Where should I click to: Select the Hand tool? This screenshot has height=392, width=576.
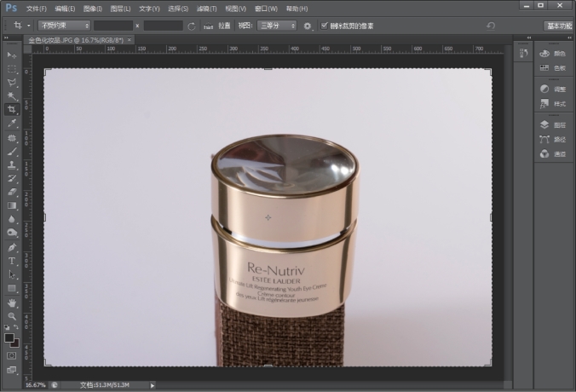pos(12,303)
